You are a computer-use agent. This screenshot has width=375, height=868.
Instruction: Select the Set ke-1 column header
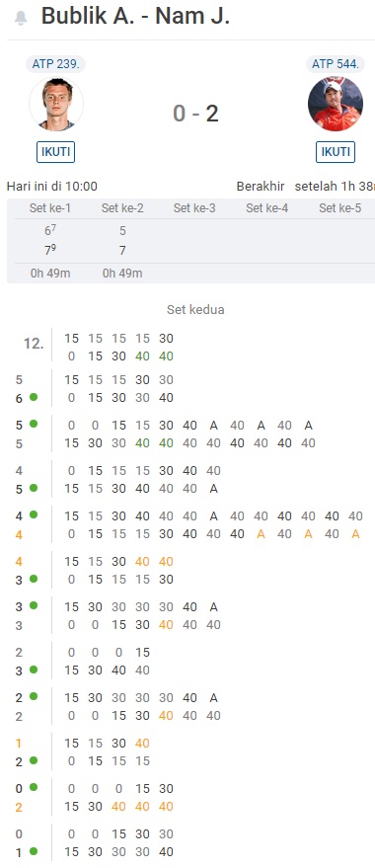point(50,208)
